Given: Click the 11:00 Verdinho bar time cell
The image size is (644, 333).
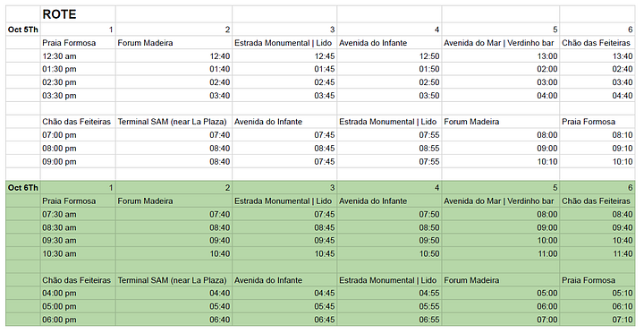Looking at the screenshot, I should (501, 253).
